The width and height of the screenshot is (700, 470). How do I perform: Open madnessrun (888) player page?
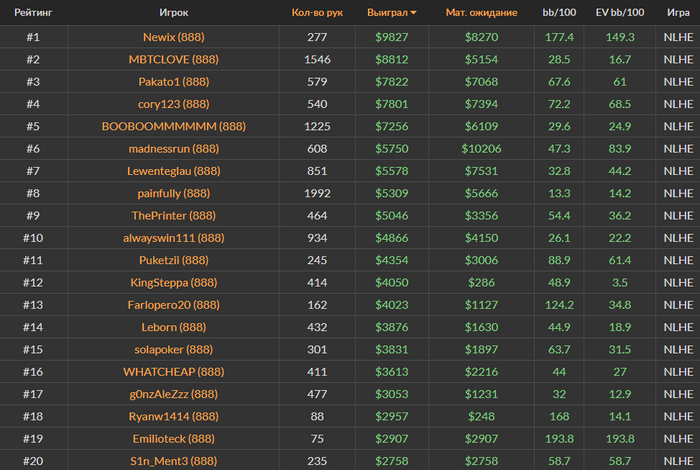pyautogui.click(x=174, y=149)
